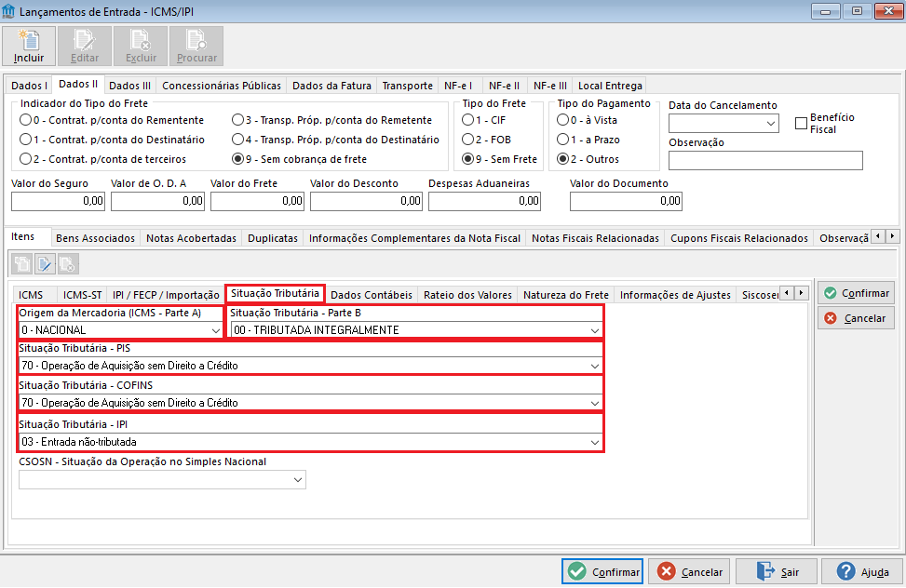Open Natureza do Frete sub-tab
This screenshot has width=906, height=588.
566,295
